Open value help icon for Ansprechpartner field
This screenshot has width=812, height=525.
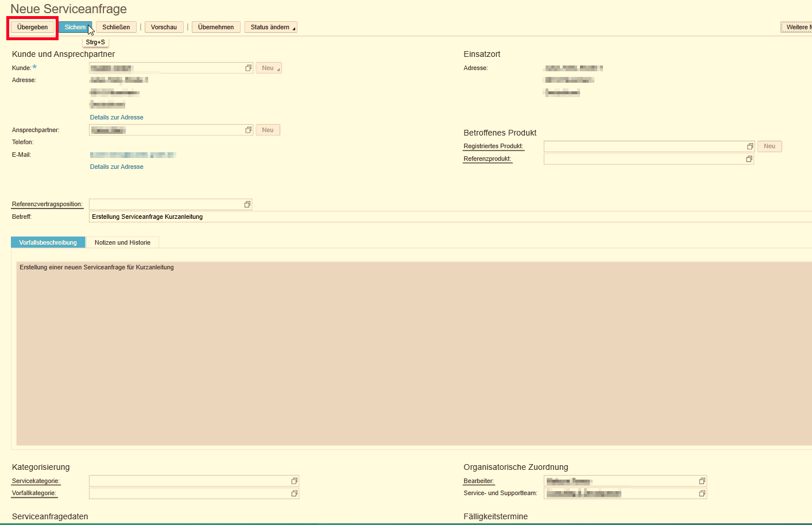tap(249, 130)
